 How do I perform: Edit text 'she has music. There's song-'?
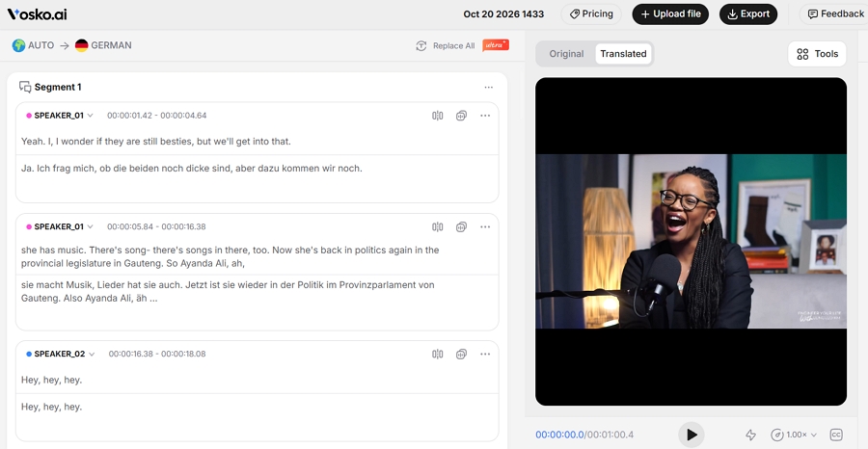coord(231,256)
